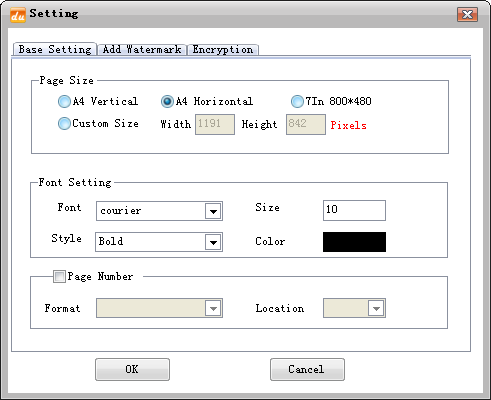491x400 pixels.
Task: Open the Font dropdown showing courier
Action: coord(159,211)
